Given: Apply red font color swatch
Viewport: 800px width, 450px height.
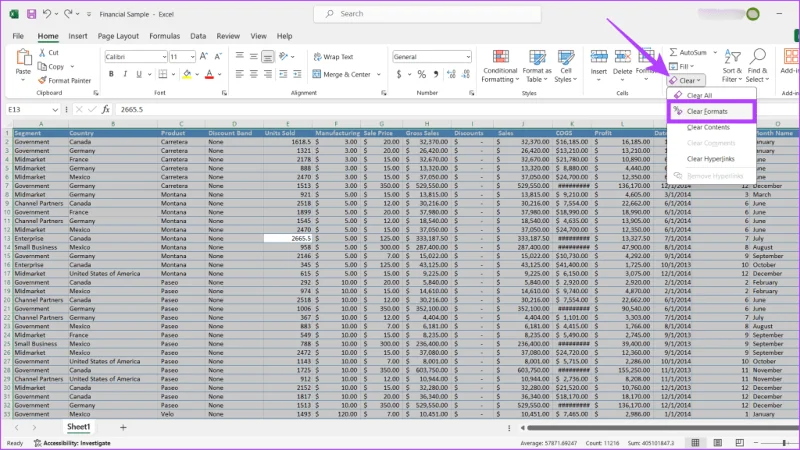Looking at the screenshot, I should 209,74.
